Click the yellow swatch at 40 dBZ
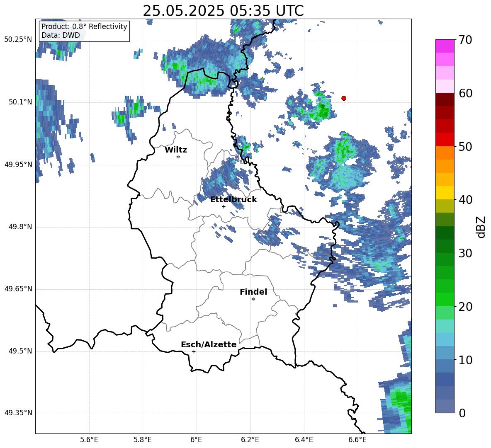This screenshot has height=448, width=491. 445,193
